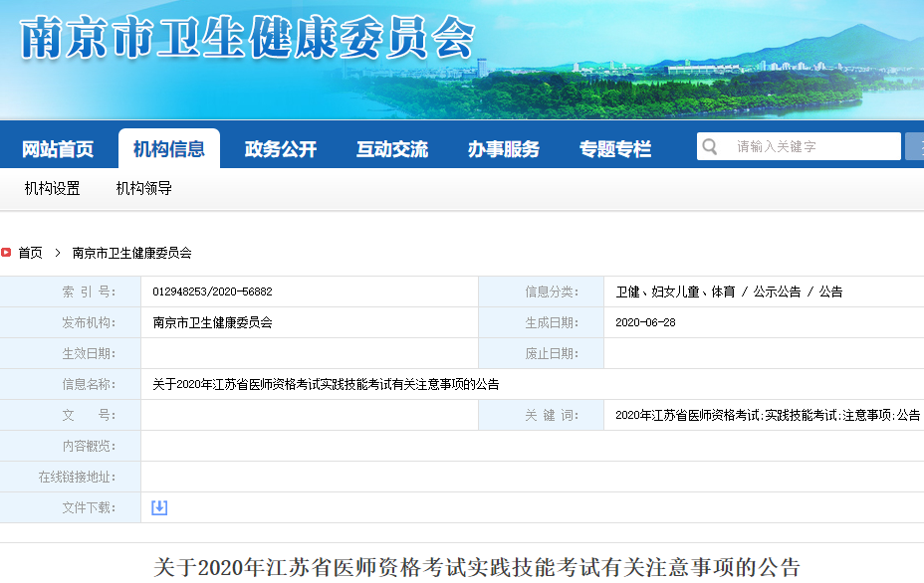924x583 pixels.
Task: Click the 信息名称 announcement title text
Action: (326, 384)
